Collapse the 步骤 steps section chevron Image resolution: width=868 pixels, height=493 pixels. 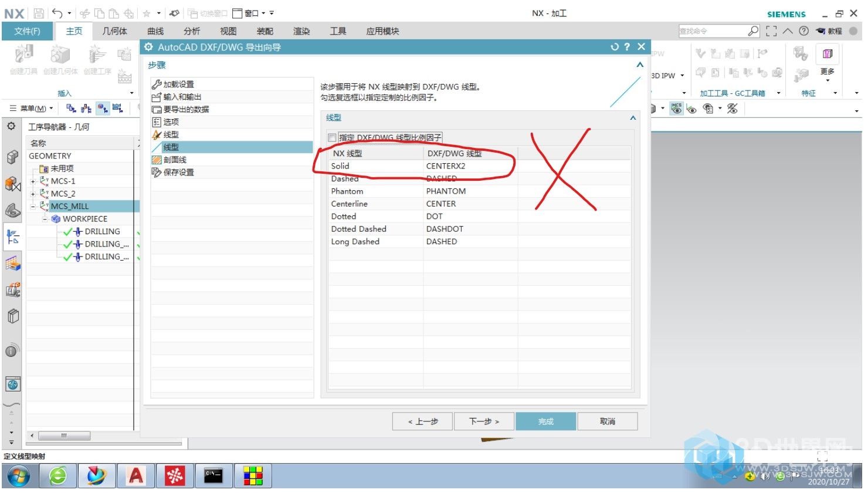(x=640, y=65)
